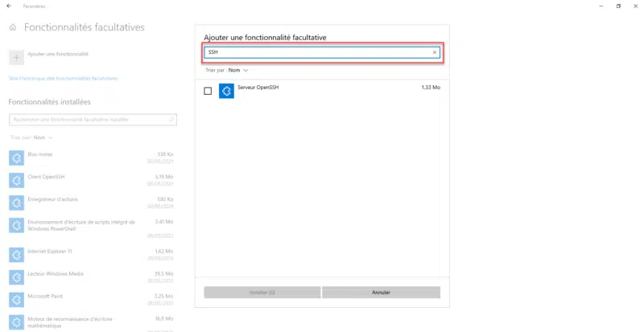This screenshot has width=644, height=332.
Task: Click the Ajouter une fonctionnalité facultative title
Action: pos(265,37)
